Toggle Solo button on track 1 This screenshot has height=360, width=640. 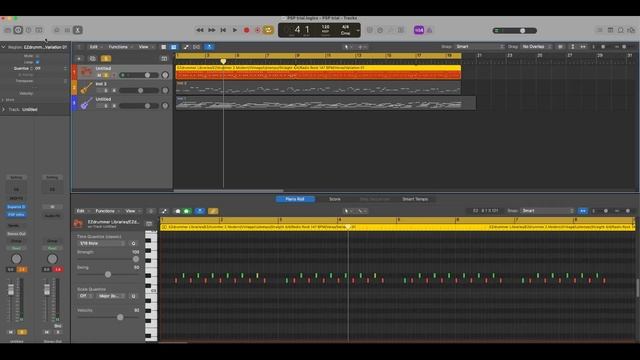pos(106,75)
